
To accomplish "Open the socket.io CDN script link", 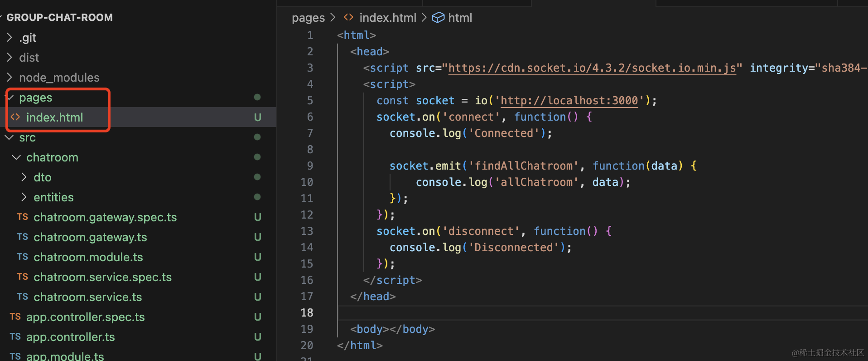I will tap(592, 68).
